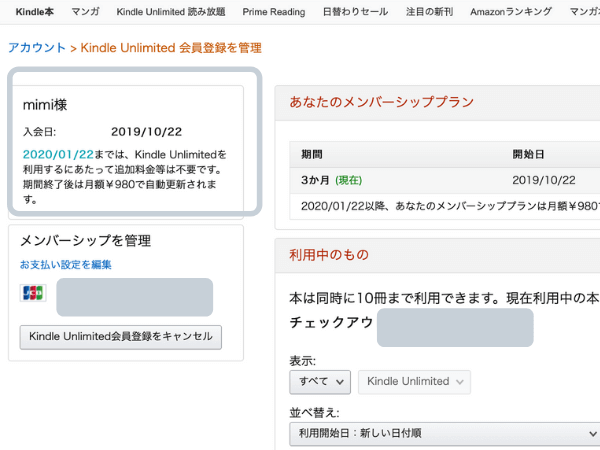Open the Kindle本 menu item
This screenshot has width=600, height=450.
point(34,12)
